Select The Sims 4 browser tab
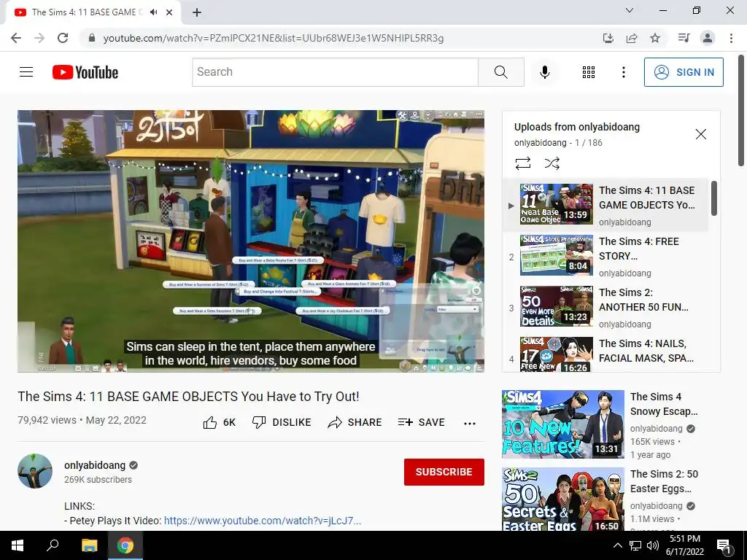Image resolution: width=747 pixels, height=560 pixels. point(93,12)
